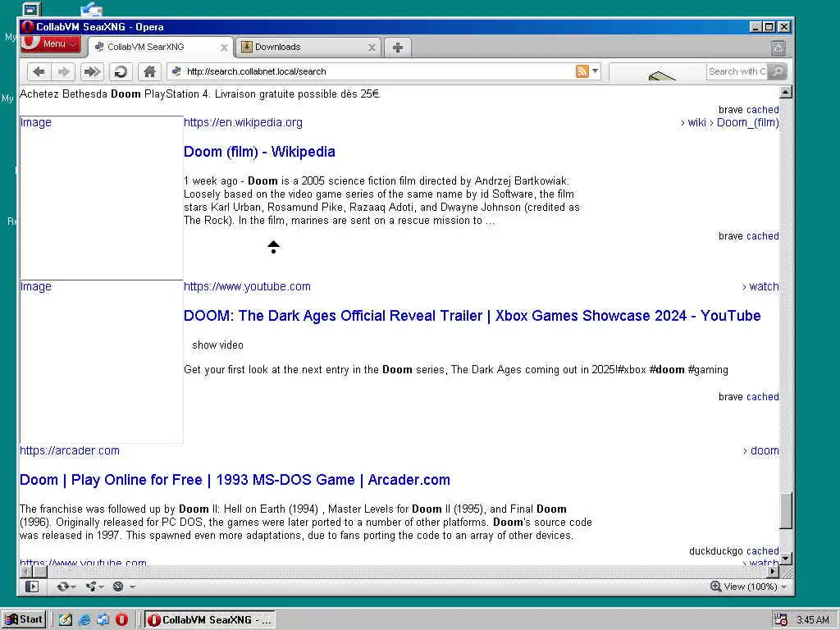Open the https://arcader.com URL link
This screenshot has width=840, height=630.
(x=70, y=450)
